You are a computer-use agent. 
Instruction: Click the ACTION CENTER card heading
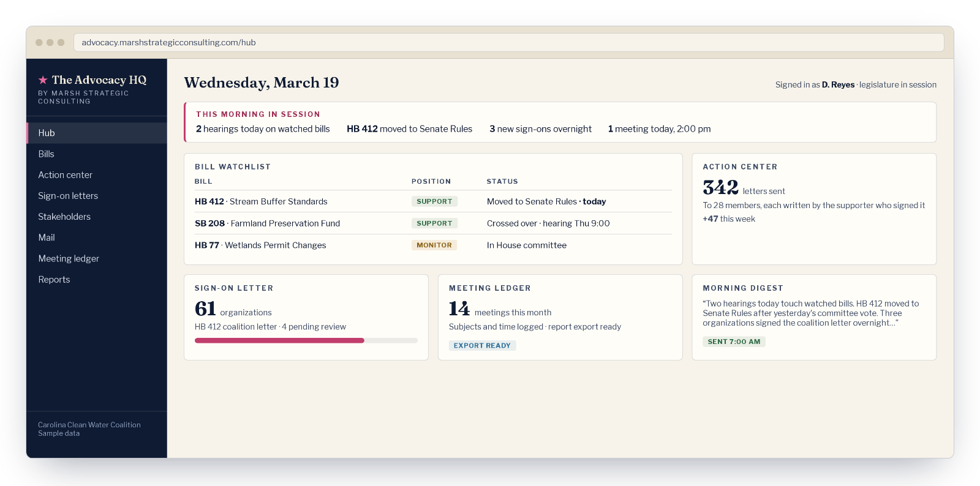point(740,167)
